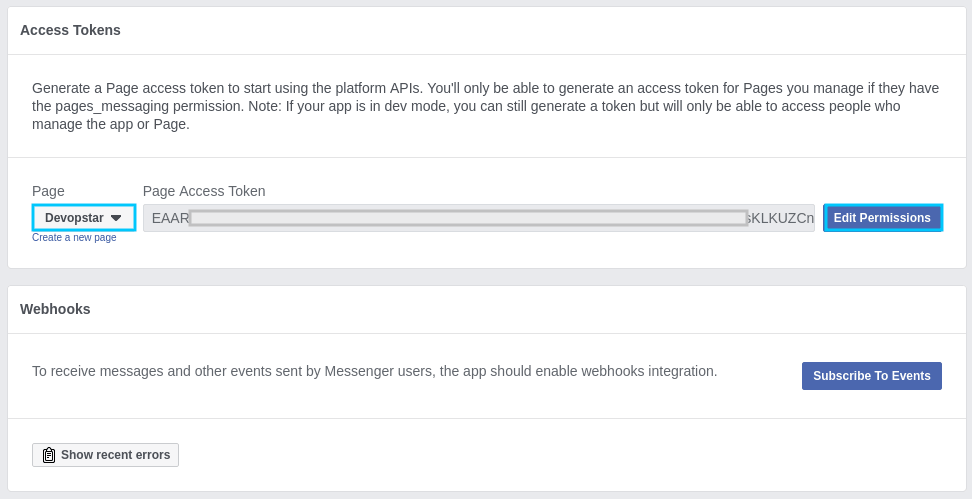Select the Webhooks section heading
The height and width of the screenshot is (499, 972).
coord(55,309)
